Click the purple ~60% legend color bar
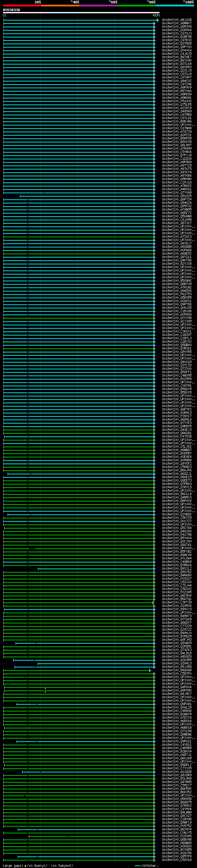 coord(98,6)
